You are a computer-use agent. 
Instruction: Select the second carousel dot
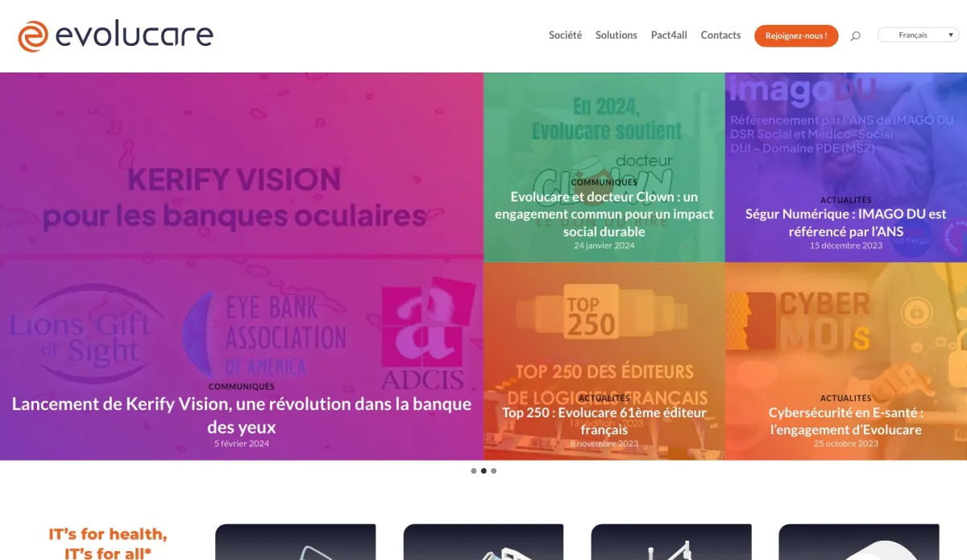coord(483,471)
